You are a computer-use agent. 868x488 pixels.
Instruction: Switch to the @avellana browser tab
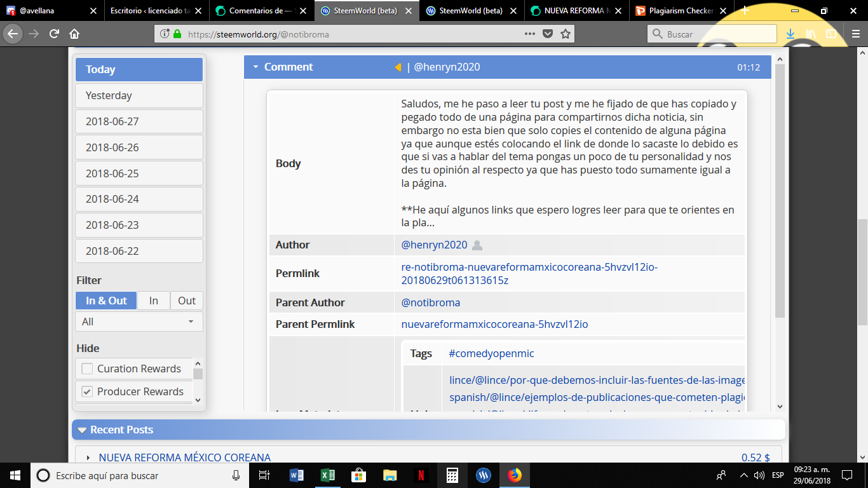coord(52,11)
